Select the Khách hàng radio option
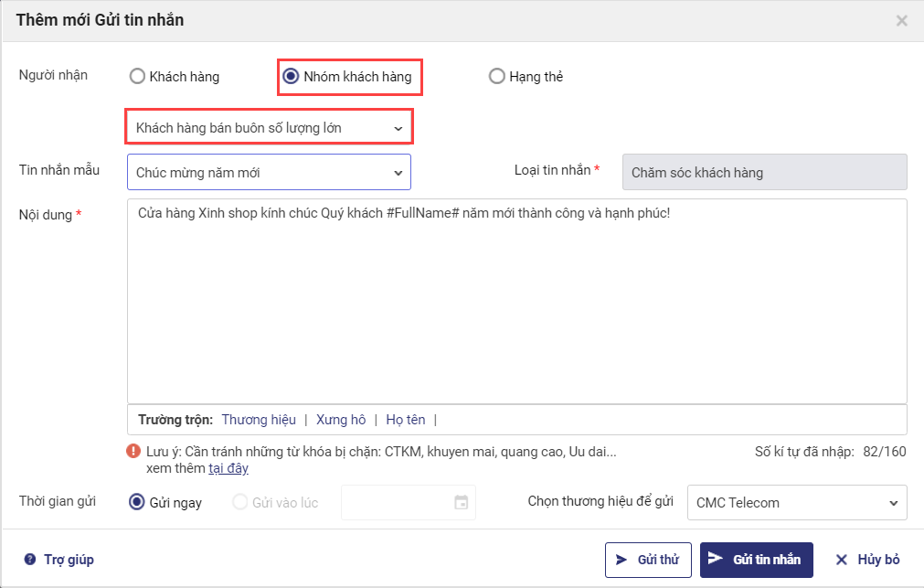The image size is (924, 588). [x=138, y=77]
